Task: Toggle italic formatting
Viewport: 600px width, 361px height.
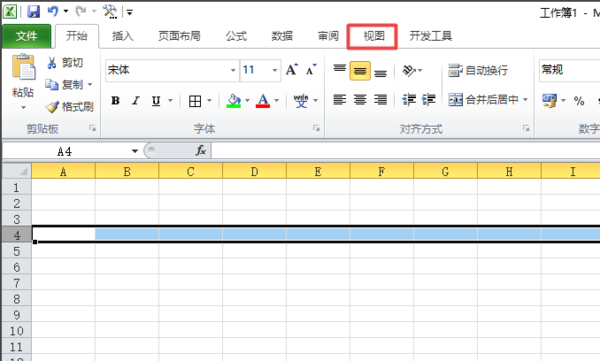Action: (x=135, y=101)
